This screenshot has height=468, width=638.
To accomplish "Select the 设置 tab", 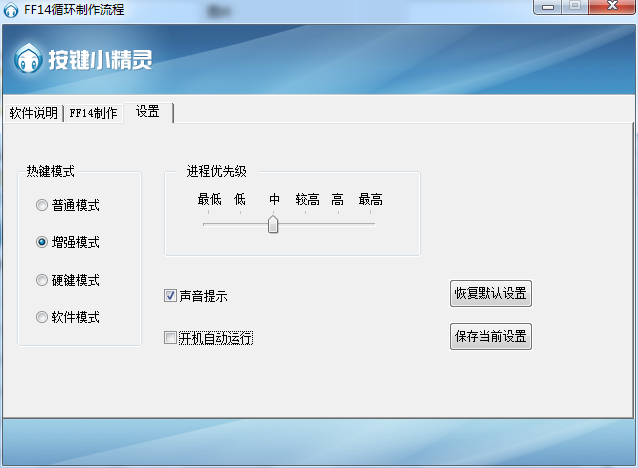I will click(148, 112).
